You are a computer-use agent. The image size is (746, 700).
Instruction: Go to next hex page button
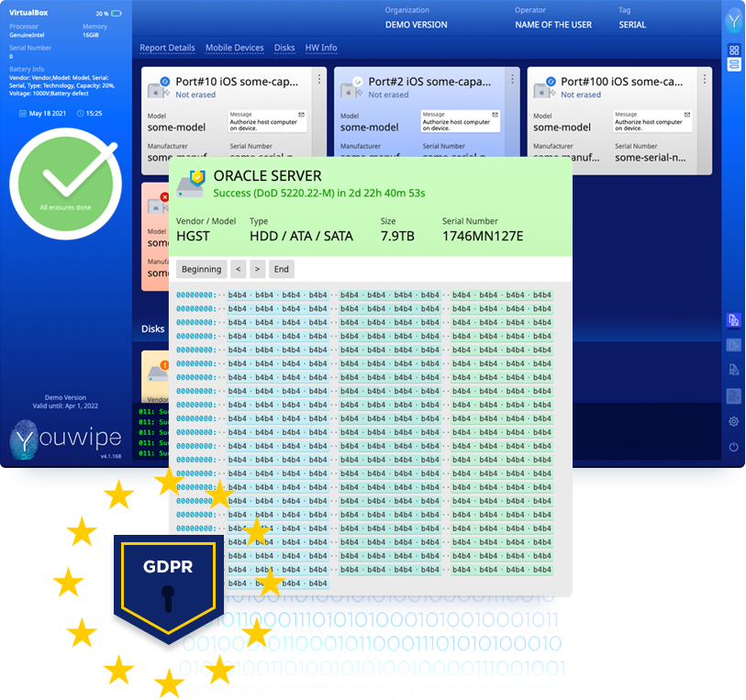258,269
